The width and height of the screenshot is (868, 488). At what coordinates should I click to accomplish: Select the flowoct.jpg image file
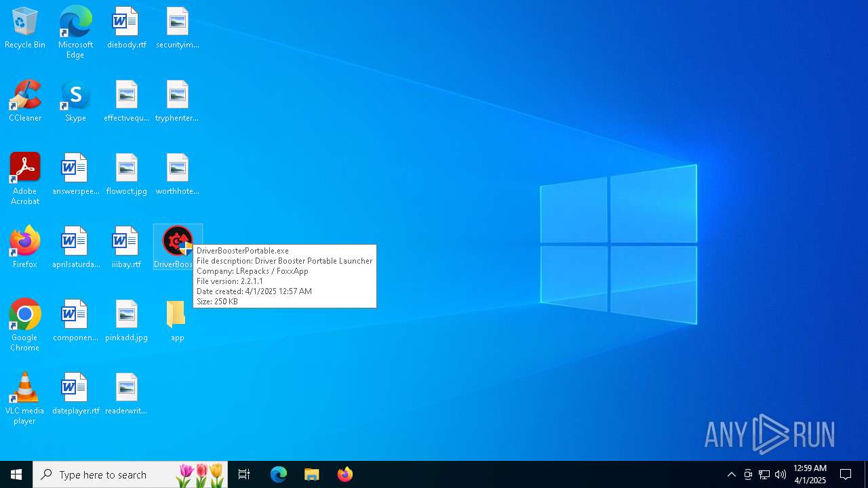126,175
